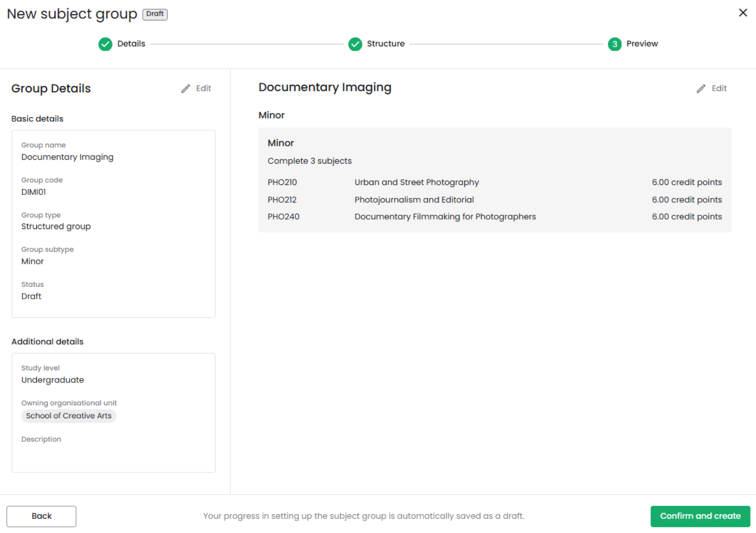Click the auto-saved draft progress message
Screen dimensions: 756x533
[364, 516]
